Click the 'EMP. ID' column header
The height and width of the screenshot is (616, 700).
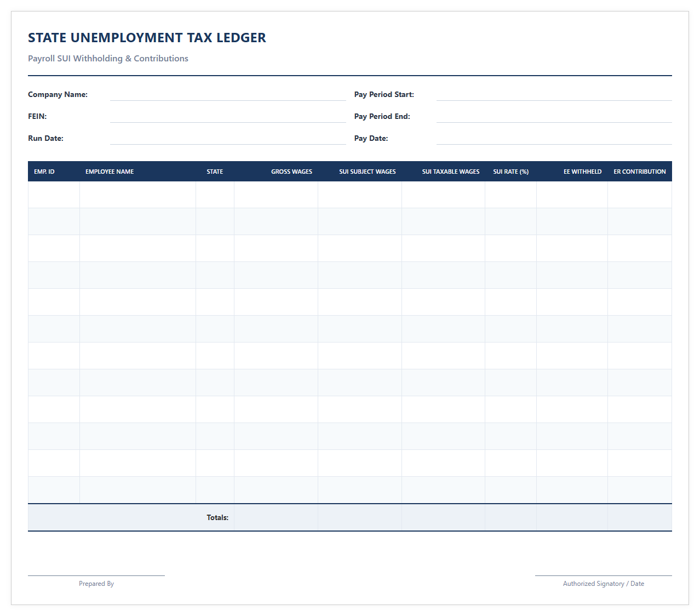tap(54, 172)
